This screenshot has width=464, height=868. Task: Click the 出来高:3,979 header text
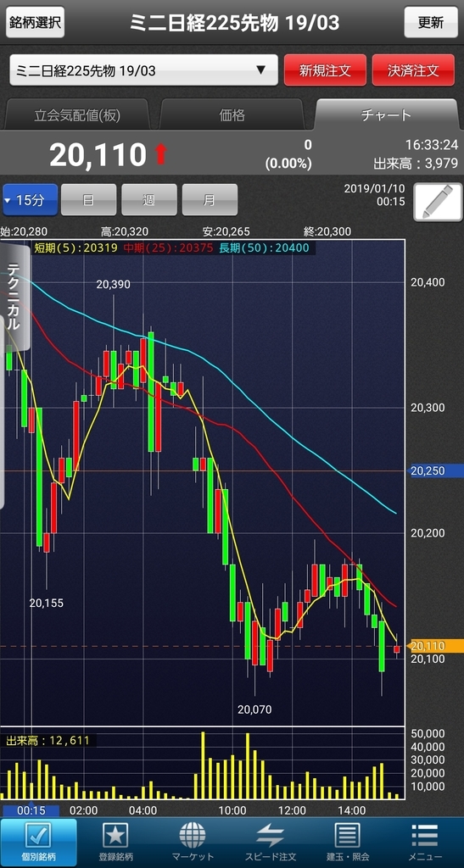416,164
